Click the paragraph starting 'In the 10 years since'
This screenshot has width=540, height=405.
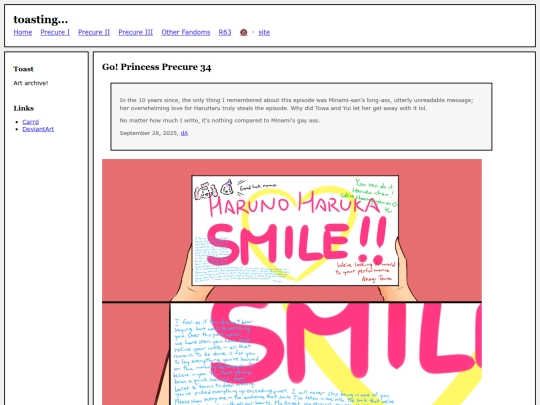click(x=297, y=104)
